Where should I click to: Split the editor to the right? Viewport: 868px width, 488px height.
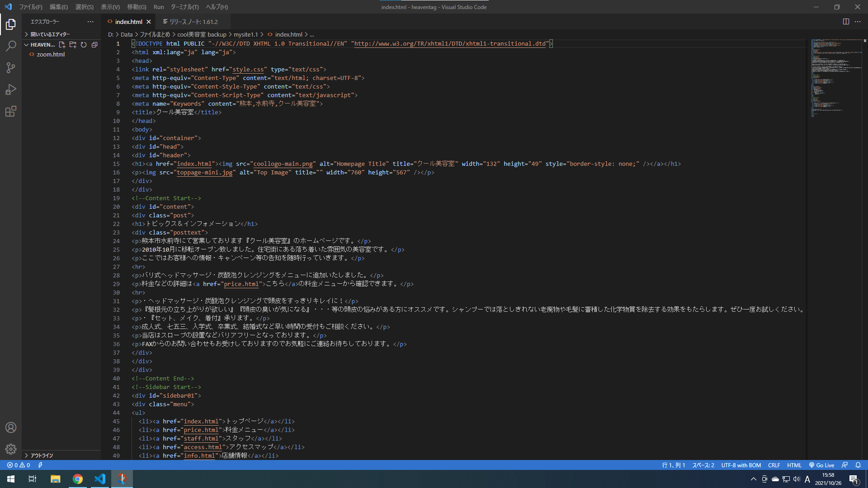pos(846,22)
